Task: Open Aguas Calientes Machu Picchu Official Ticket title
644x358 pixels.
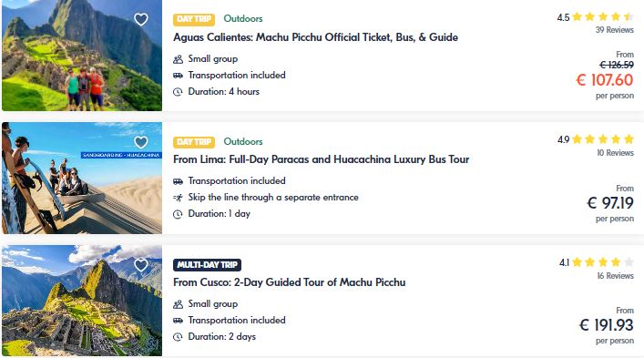Action: tap(315, 37)
